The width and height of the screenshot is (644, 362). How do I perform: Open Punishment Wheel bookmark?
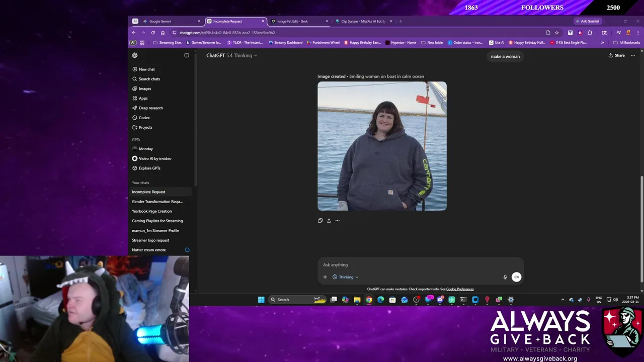pos(323,43)
